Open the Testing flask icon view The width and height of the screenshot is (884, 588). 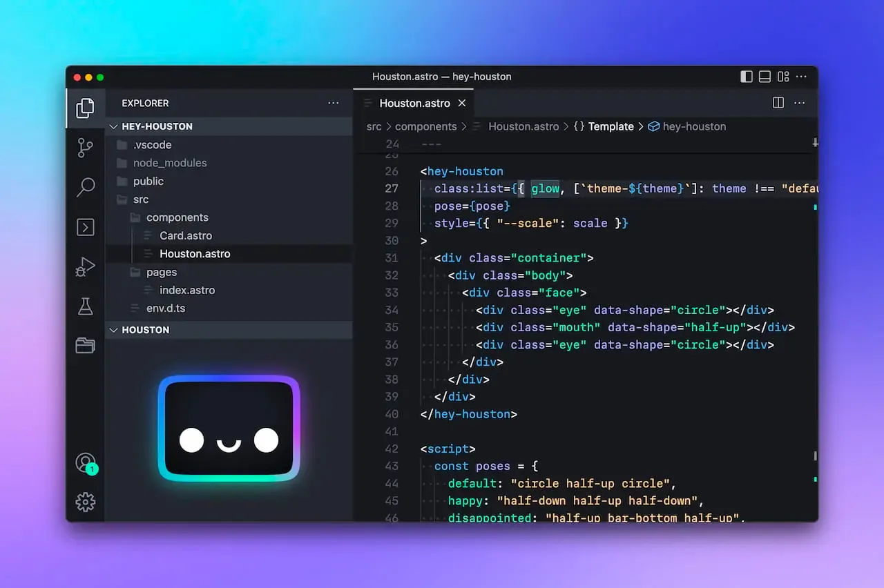[x=85, y=306]
